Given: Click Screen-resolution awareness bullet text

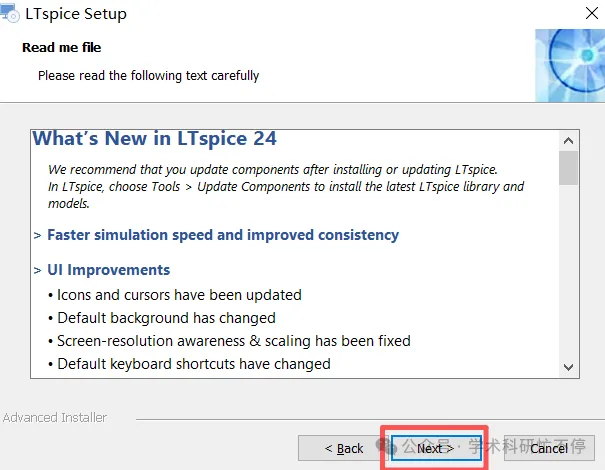Looking at the screenshot, I should [x=230, y=341].
